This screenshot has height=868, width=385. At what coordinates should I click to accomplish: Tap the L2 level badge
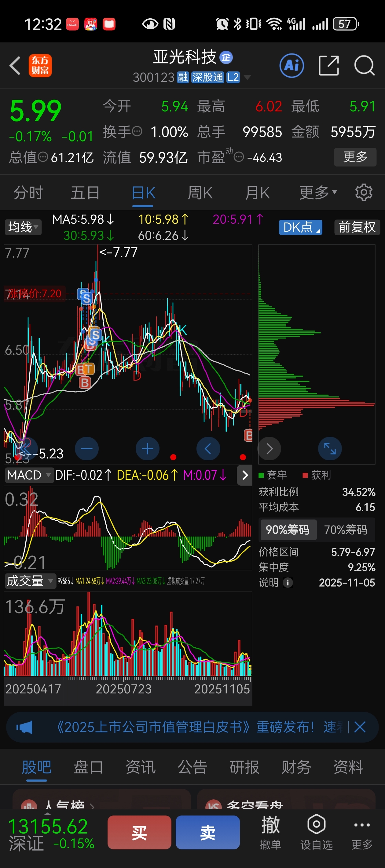pos(233,78)
